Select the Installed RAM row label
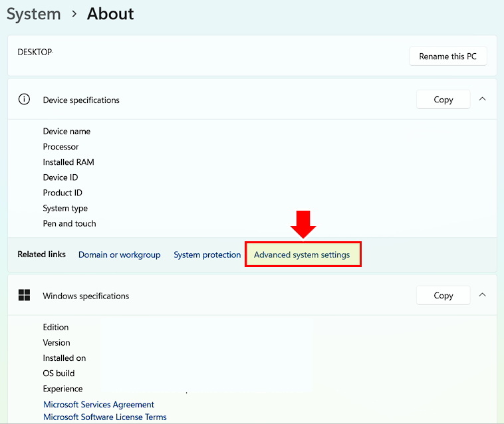Viewport: 504px width, 424px height. click(x=68, y=162)
